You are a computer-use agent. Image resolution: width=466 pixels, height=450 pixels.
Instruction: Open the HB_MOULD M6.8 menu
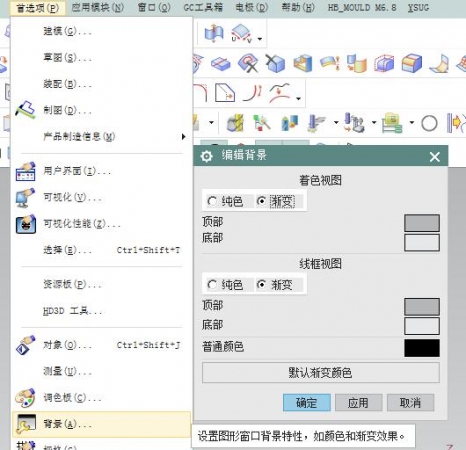[x=362, y=7]
